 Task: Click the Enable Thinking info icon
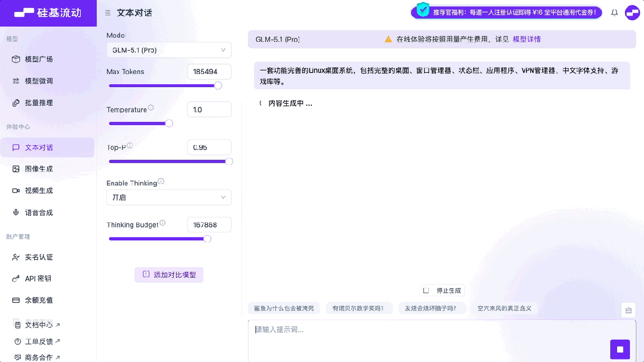click(161, 181)
